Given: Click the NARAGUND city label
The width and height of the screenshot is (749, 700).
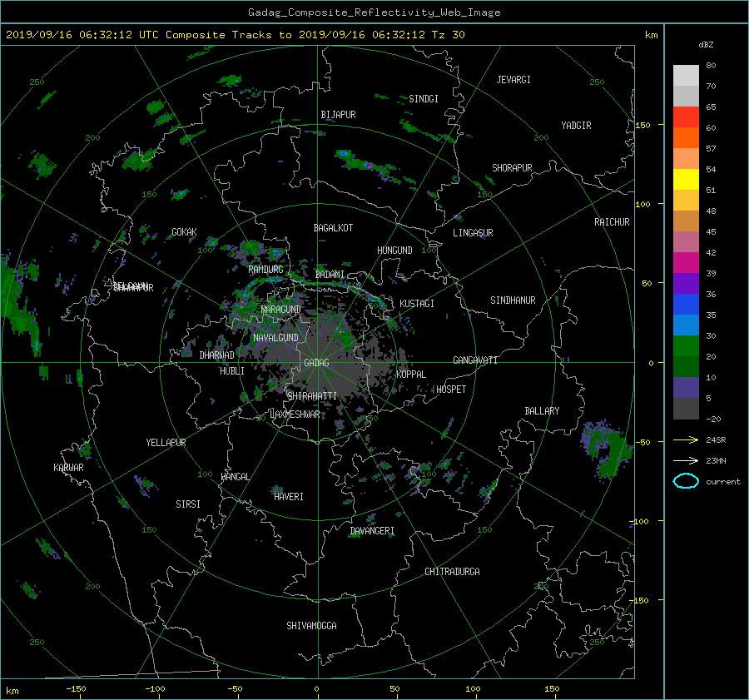Looking at the screenshot, I should pos(280,310).
